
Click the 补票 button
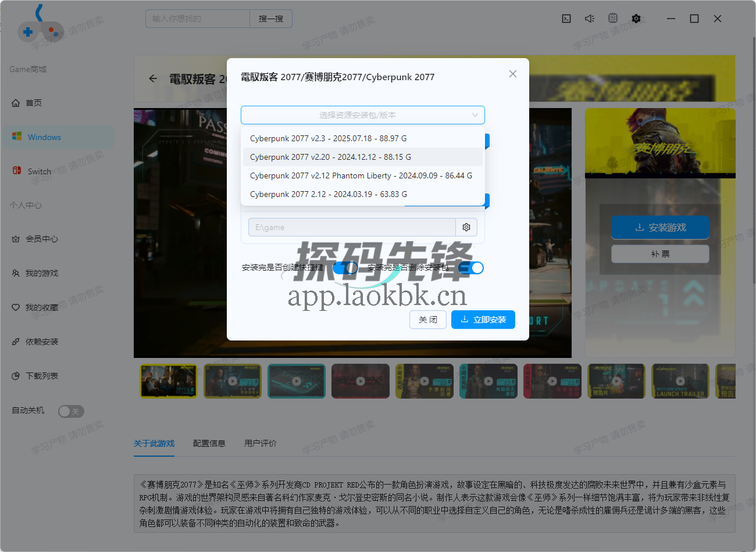(660, 254)
